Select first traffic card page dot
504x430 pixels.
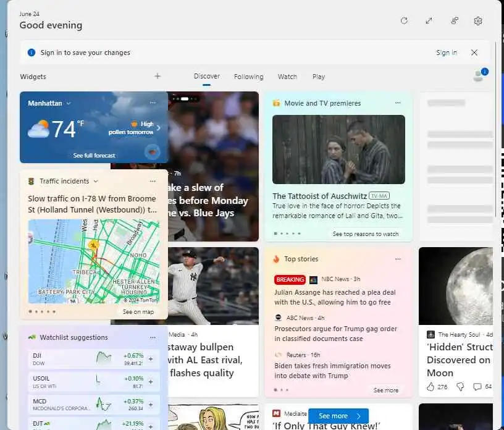pyautogui.click(x=30, y=311)
